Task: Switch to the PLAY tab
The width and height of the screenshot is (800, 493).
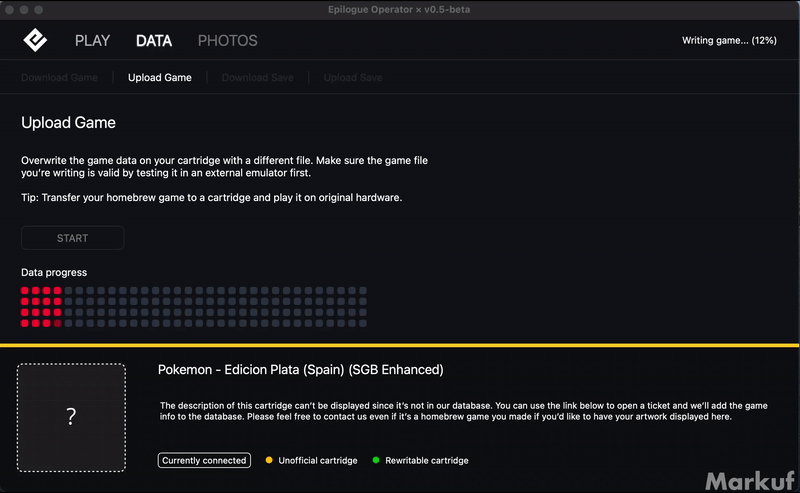Action: (x=92, y=41)
